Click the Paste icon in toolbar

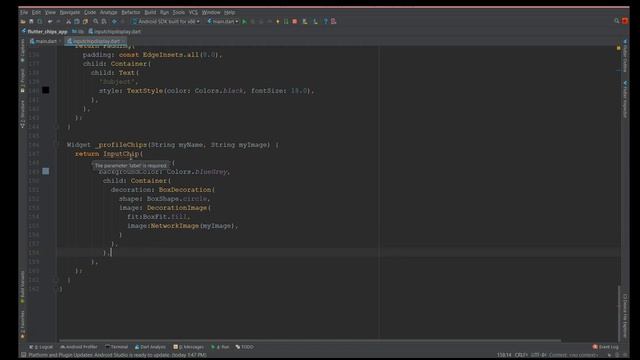pyautogui.click(x=85, y=22)
